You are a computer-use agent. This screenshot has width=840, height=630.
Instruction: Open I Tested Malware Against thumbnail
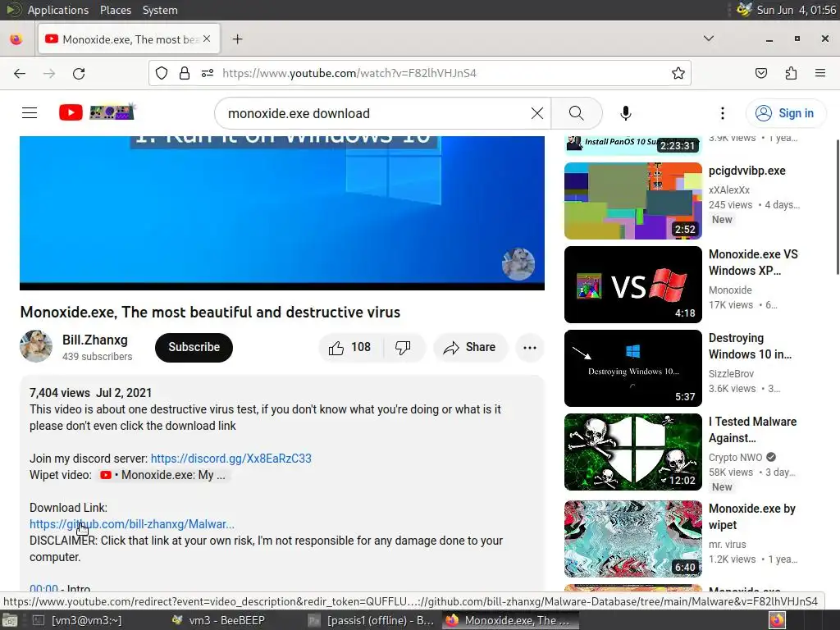point(632,452)
